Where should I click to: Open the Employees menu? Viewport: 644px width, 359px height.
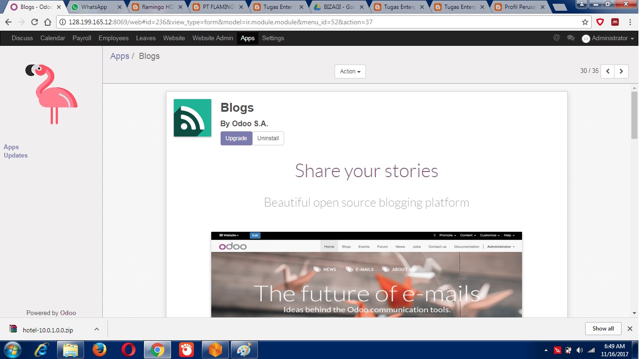click(x=114, y=38)
